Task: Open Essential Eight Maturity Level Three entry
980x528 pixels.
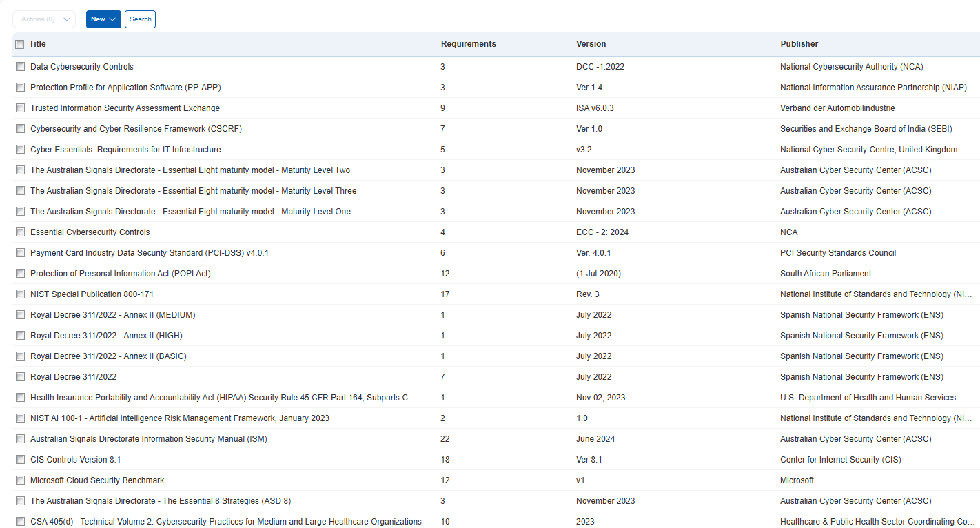Action: tap(194, 191)
